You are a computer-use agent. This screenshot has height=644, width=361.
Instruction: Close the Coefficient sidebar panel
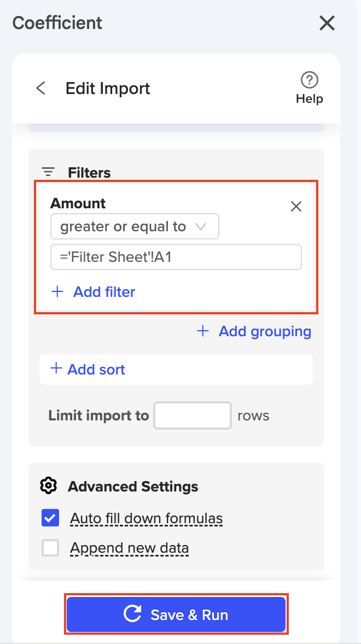pyautogui.click(x=327, y=23)
